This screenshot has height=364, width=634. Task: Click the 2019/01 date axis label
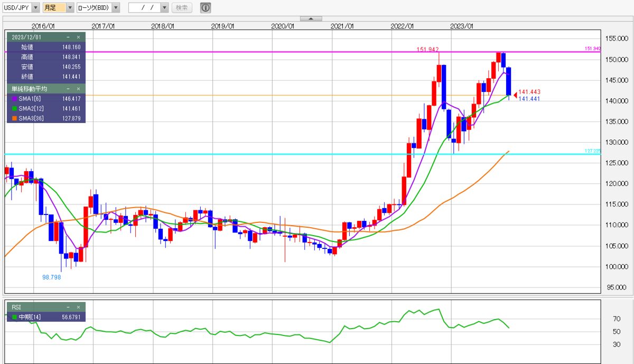(x=222, y=25)
